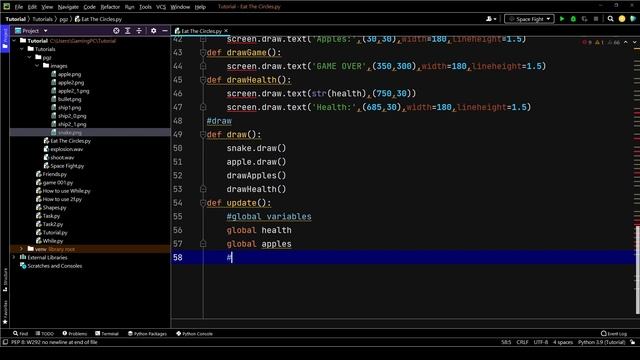Click 4 spaces indent setting

(563, 342)
